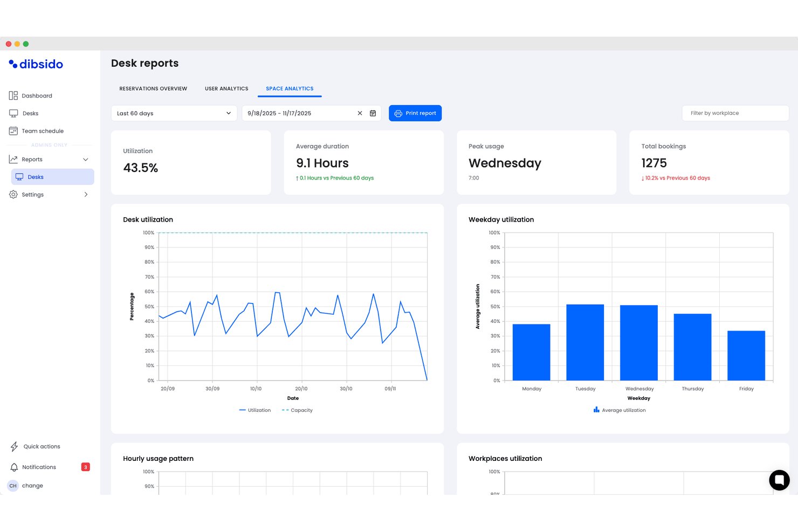Collapse the Reports section chevron
The image size is (798, 532).
click(x=85, y=159)
